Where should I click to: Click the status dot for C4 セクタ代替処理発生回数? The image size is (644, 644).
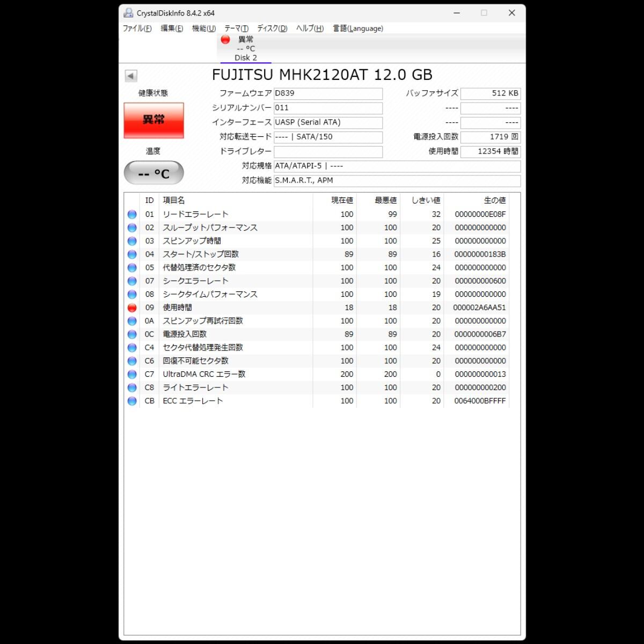pos(132,348)
